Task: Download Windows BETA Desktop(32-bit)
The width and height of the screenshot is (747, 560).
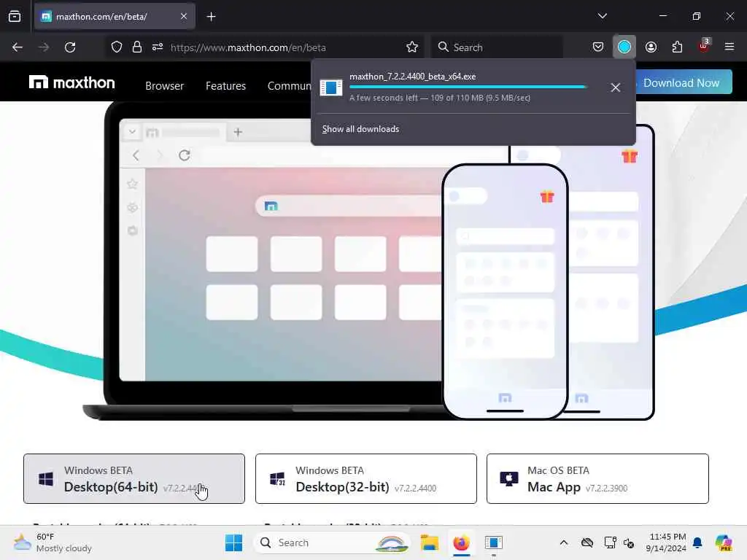Action: coord(366,478)
